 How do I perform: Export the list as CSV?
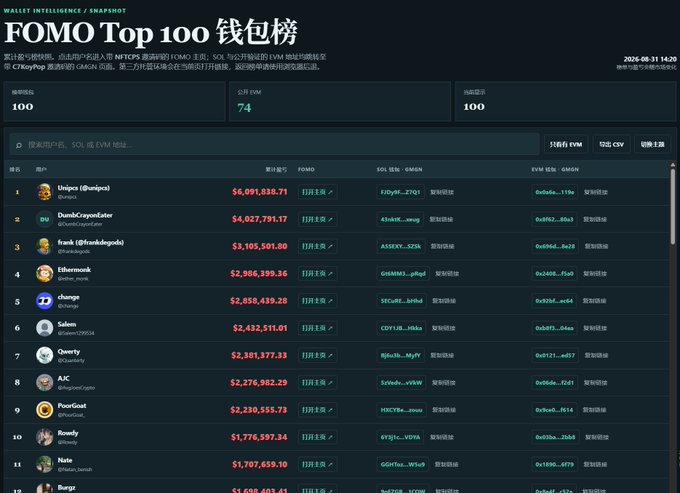[x=611, y=144]
